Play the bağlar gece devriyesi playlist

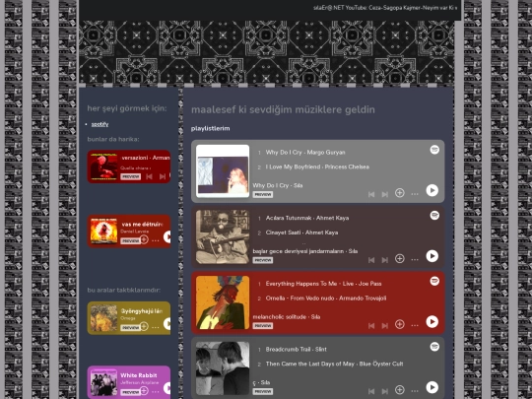click(432, 256)
